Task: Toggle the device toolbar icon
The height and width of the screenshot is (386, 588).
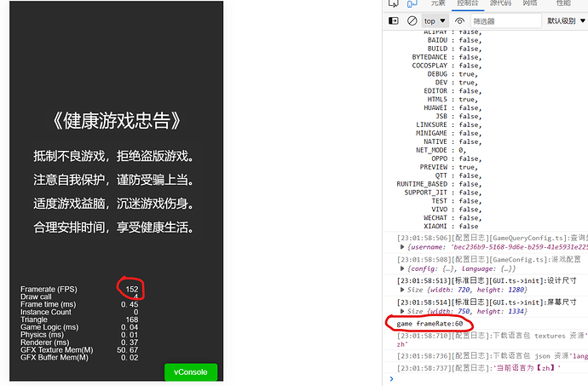Action: point(412,3)
